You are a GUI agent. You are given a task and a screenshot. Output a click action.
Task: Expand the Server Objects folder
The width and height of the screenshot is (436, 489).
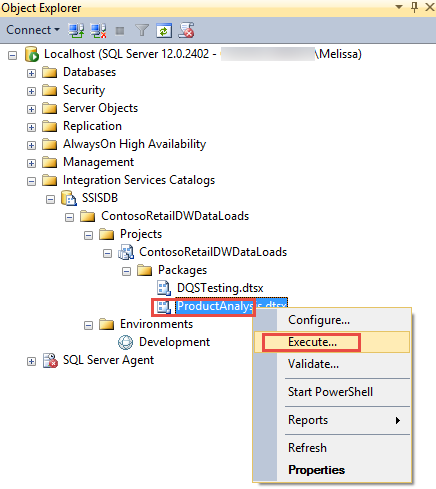(x=31, y=109)
